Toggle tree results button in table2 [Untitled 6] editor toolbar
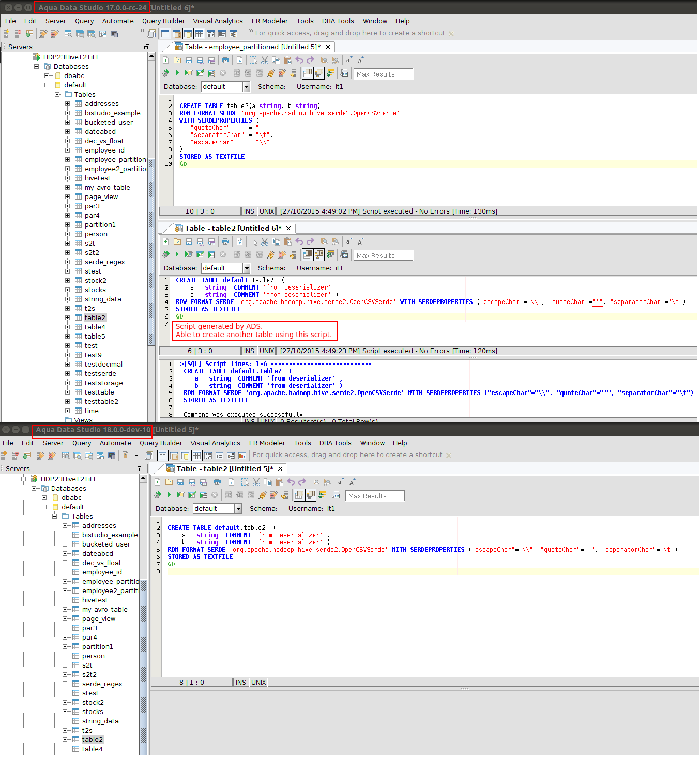This screenshot has height=758, width=700. [x=319, y=254]
